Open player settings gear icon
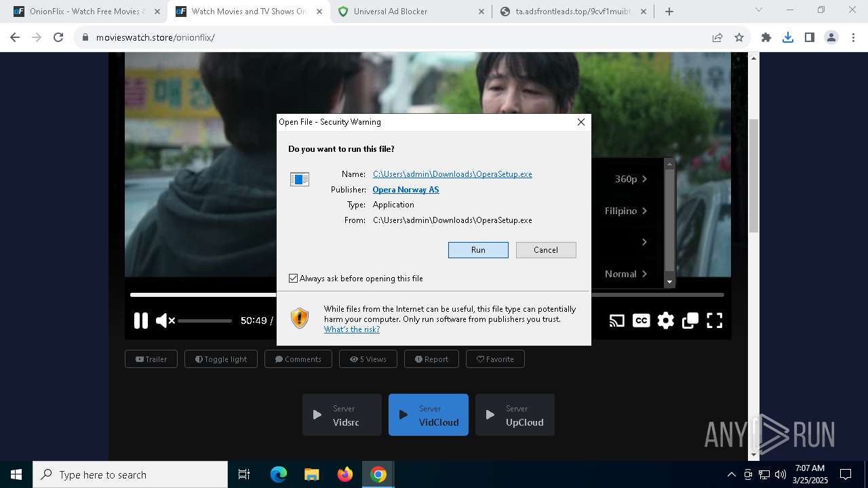868x488 pixels. click(x=666, y=321)
